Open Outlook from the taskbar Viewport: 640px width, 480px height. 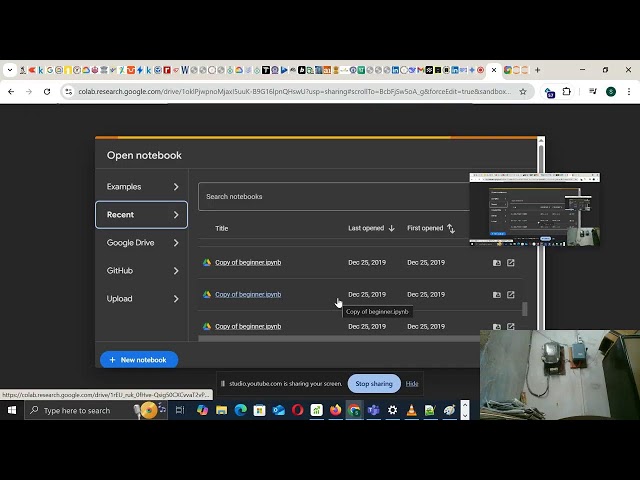[278, 410]
